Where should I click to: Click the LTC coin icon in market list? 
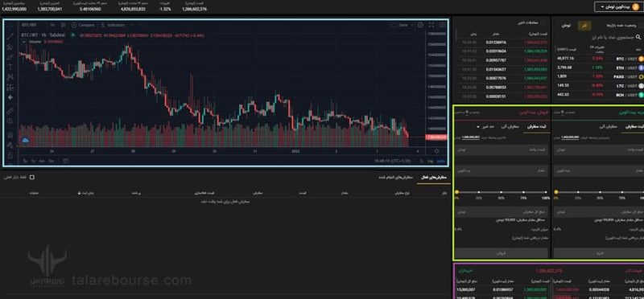click(641, 85)
